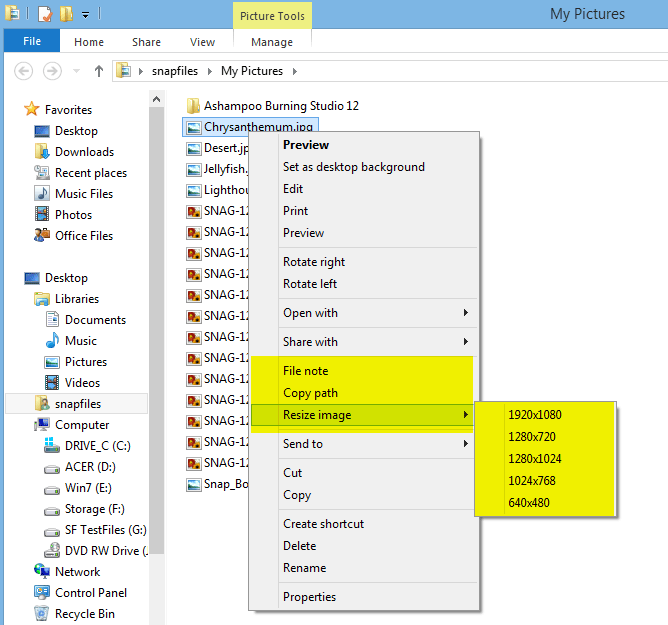Choose Rotate left

(310, 284)
